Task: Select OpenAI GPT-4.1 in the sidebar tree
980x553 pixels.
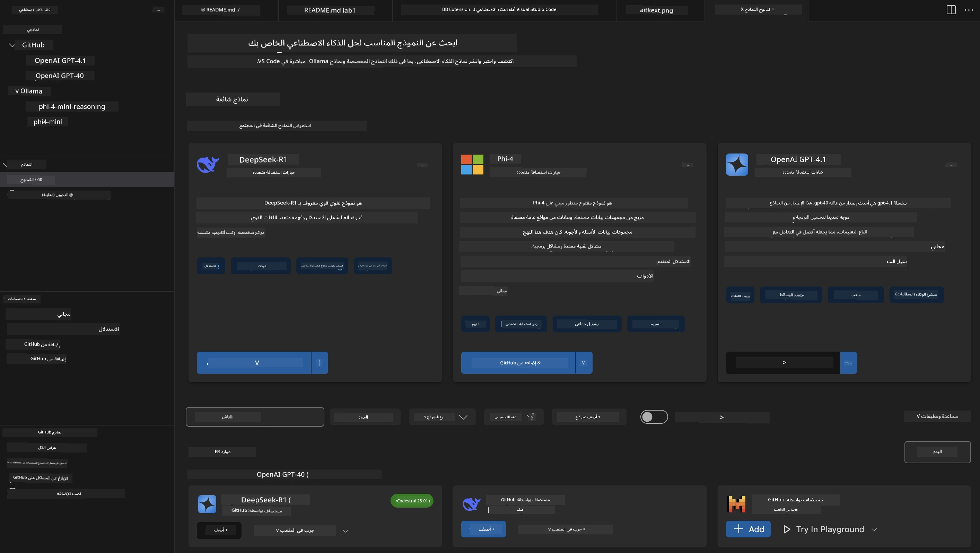Action: [x=60, y=61]
